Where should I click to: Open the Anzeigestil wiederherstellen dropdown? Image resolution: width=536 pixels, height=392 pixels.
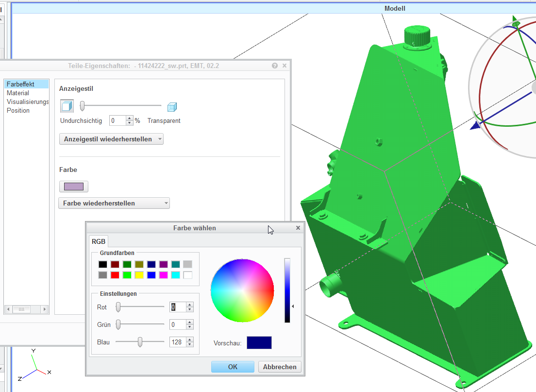[112, 139]
